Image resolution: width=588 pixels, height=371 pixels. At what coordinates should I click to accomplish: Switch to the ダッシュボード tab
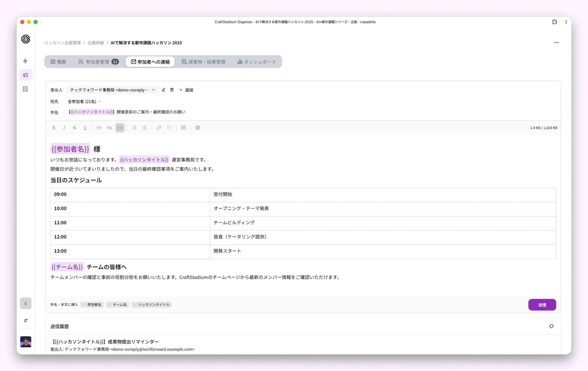(x=257, y=62)
